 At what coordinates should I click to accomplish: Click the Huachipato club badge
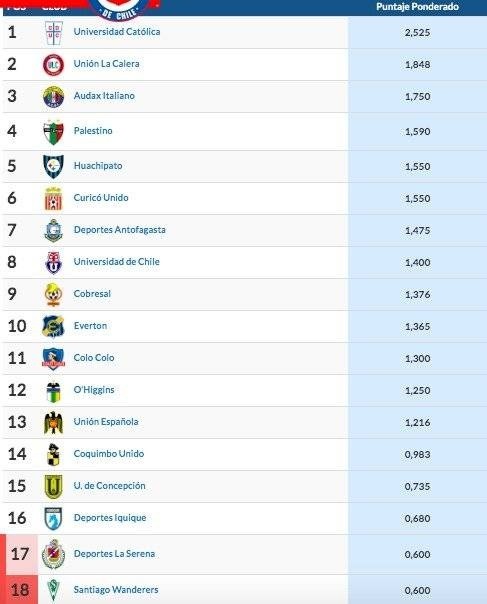53,166
